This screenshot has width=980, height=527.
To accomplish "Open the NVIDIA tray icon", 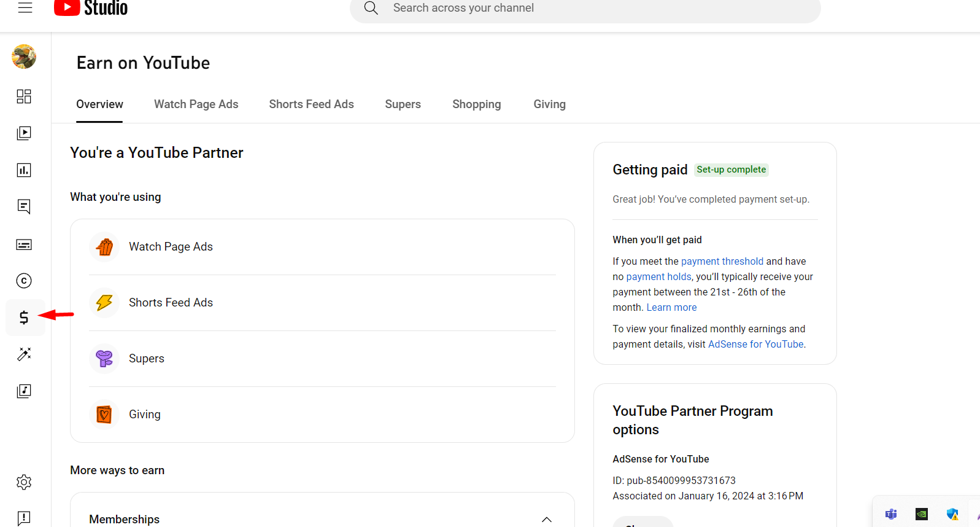I will pos(922,514).
